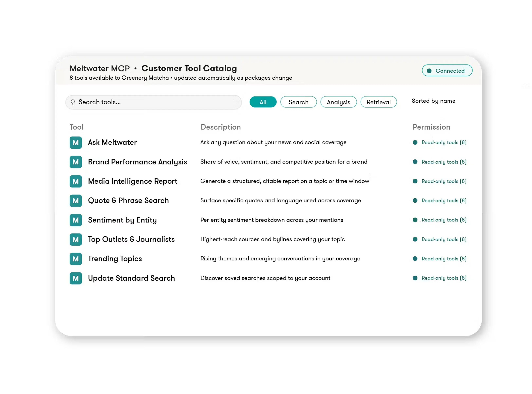Click the magnifier icon in search box
This screenshot has height=394, width=532.
pos(73,102)
